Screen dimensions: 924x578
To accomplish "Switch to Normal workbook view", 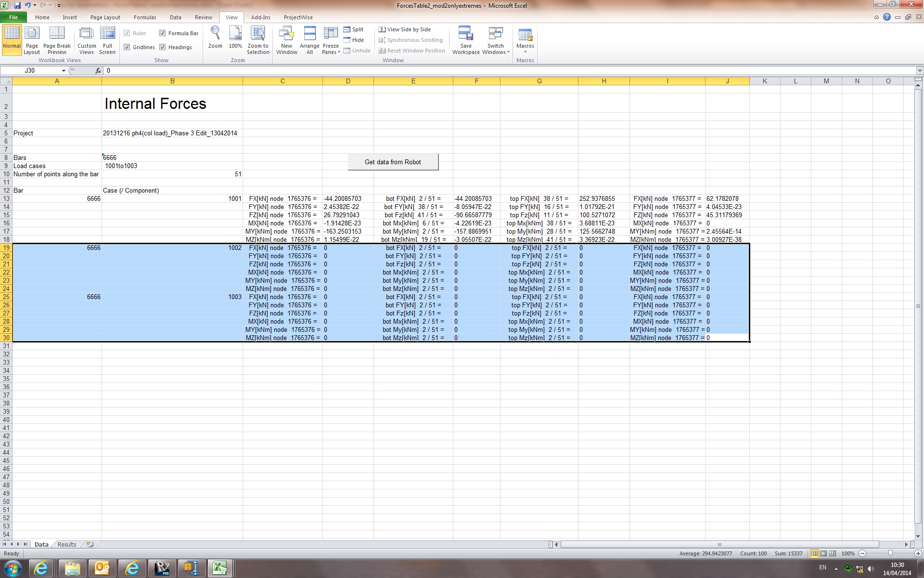I will (12, 40).
